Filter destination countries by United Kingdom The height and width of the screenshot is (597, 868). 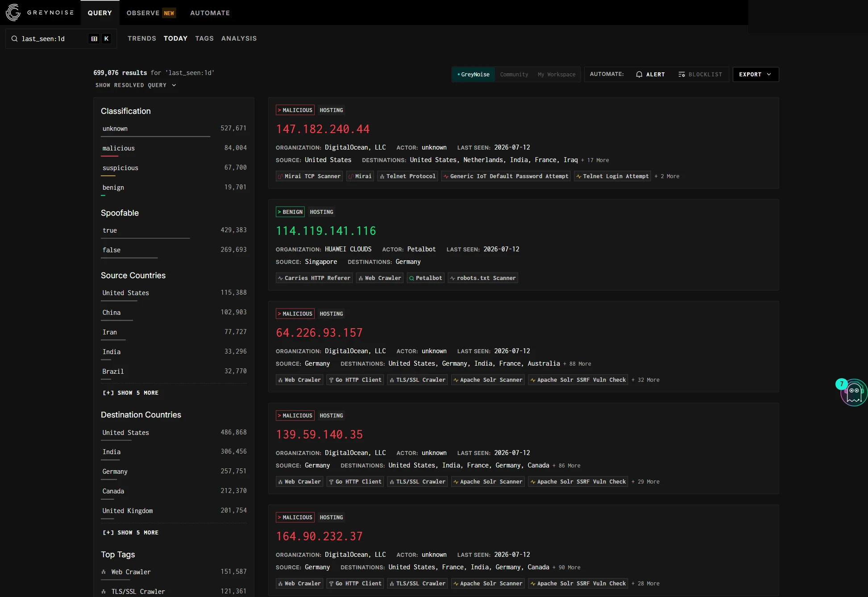click(x=174, y=511)
